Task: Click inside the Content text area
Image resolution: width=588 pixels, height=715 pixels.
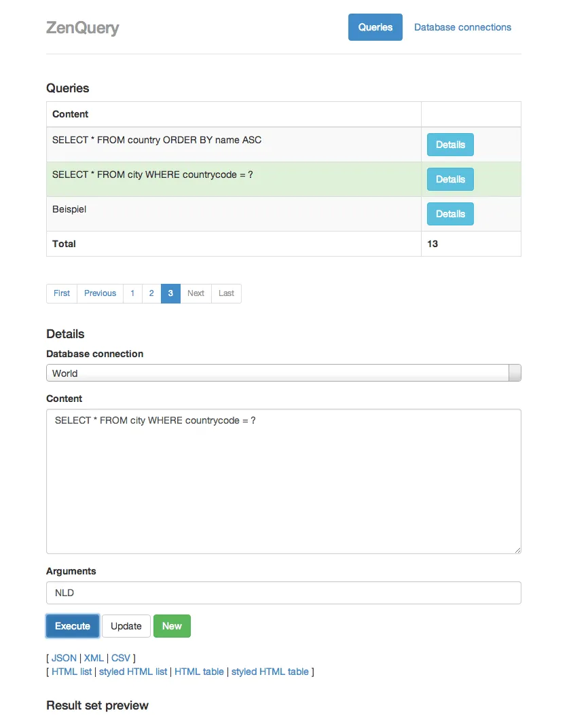Action: [x=283, y=481]
